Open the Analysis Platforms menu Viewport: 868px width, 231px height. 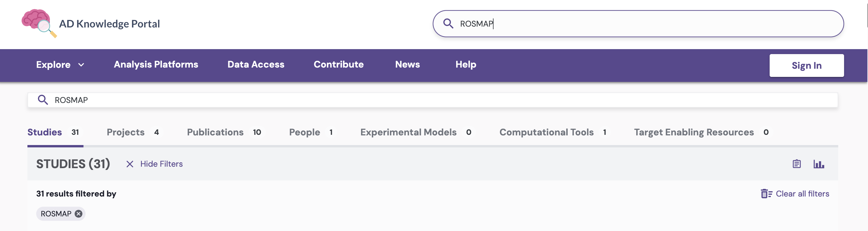156,64
